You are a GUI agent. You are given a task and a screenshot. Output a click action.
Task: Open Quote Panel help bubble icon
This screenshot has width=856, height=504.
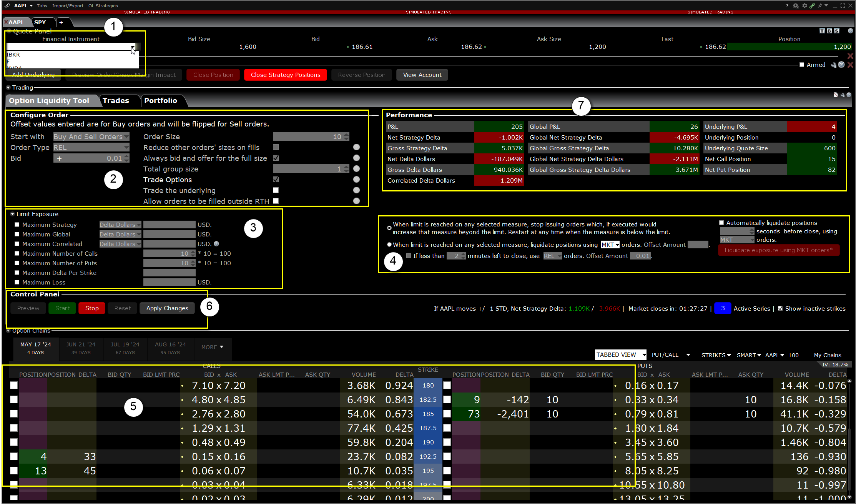850,31
